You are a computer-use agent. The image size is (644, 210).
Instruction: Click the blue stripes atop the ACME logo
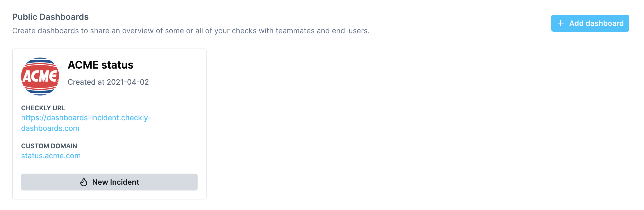tap(40, 61)
